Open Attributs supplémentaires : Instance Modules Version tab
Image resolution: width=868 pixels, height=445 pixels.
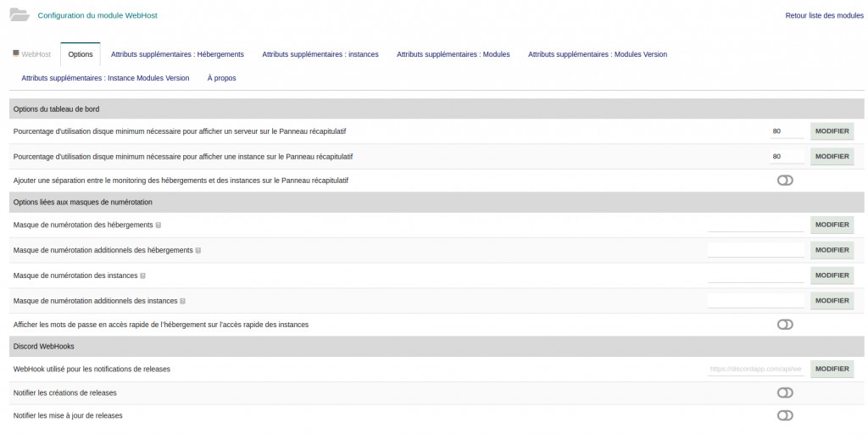(x=105, y=78)
